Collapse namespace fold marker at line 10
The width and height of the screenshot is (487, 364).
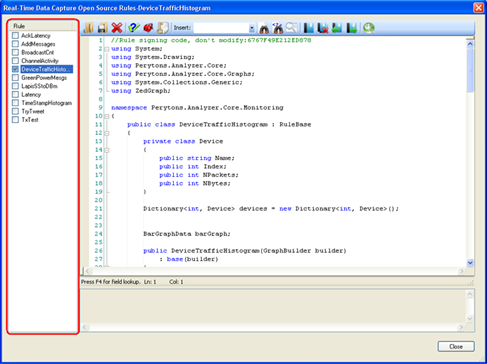(107, 116)
